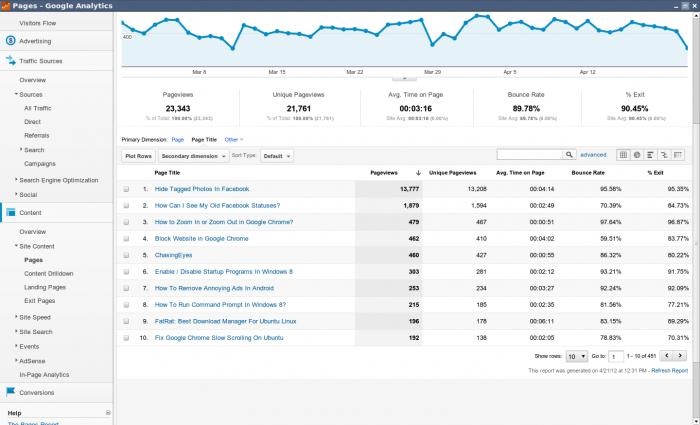This screenshot has height=425, width=700.
Task: Collapse the Help panel minus icon
Action: [108, 412]
